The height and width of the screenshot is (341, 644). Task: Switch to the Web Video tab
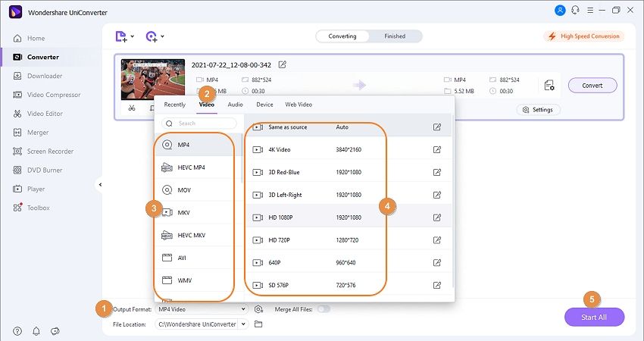coord(299,105)
